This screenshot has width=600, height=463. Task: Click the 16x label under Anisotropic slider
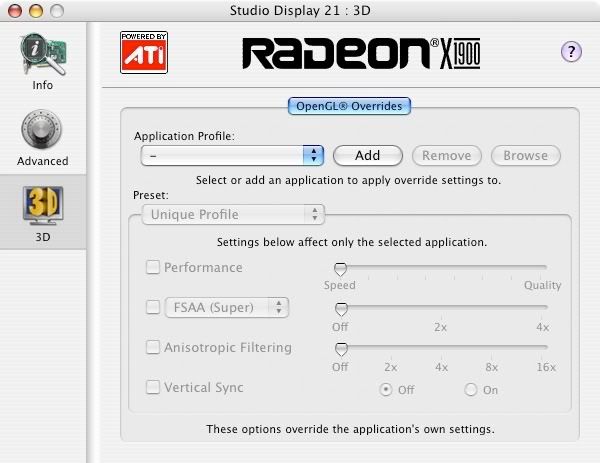coord(546,367)
